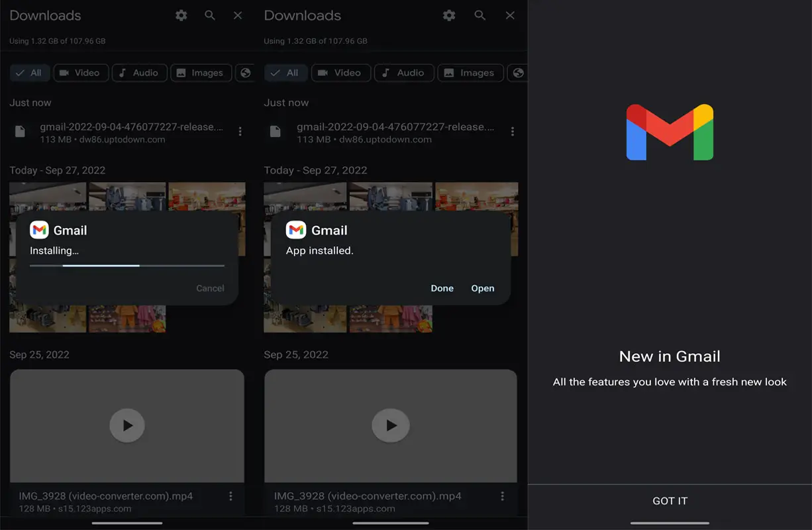This screenshot has height=530, width=812.
Task: Tap file icon beside gmail APK, left screen
Action: tap(20, 132)
